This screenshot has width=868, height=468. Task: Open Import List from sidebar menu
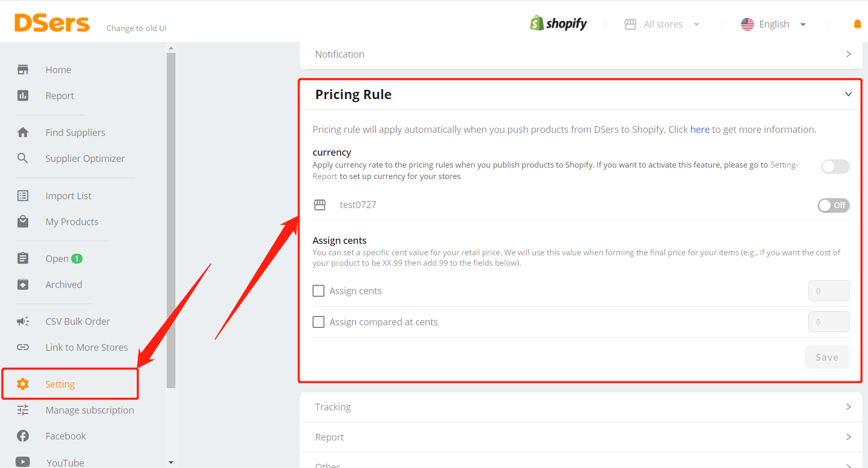click(x=69, y=196)
